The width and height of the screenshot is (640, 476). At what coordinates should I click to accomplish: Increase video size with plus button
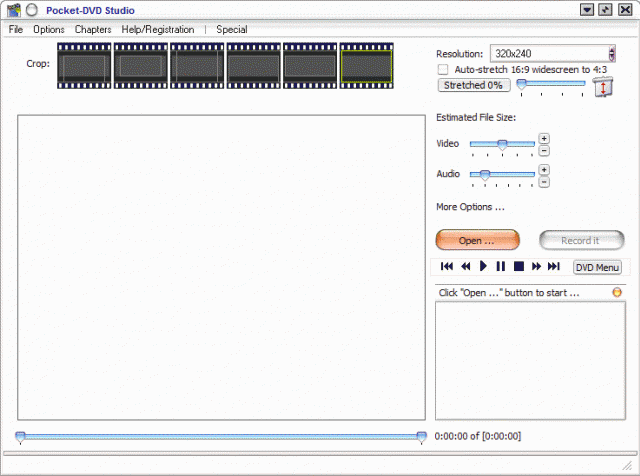(x=544, y=138)
